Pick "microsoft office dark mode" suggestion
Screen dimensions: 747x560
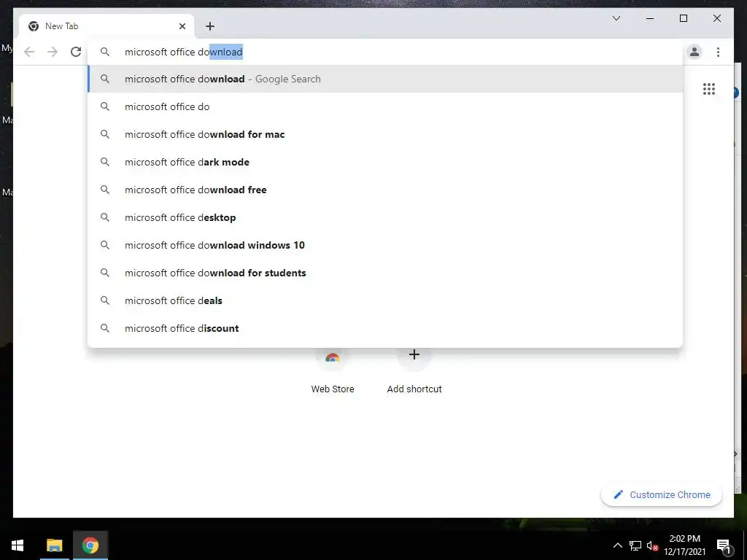click(x=385, y=162)
